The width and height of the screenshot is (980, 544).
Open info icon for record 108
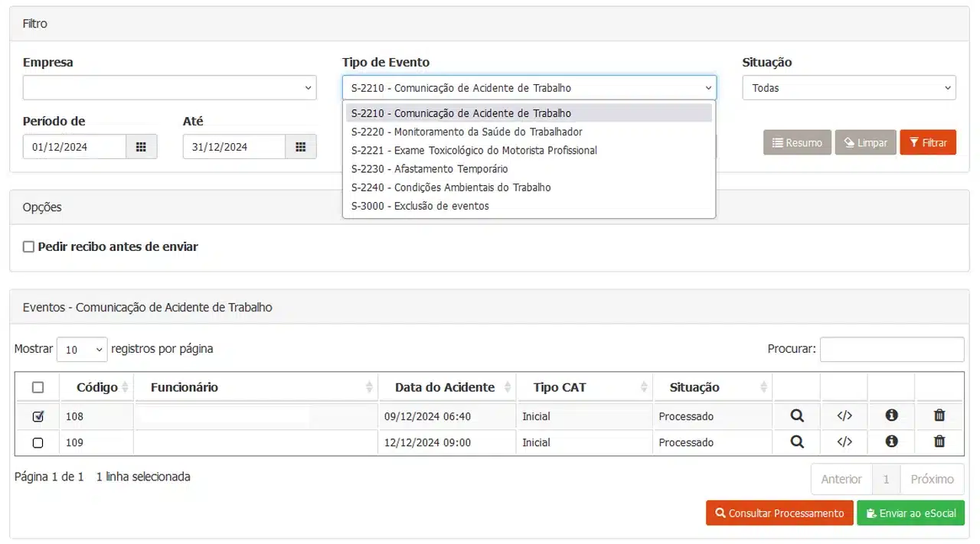click(891, 415)
